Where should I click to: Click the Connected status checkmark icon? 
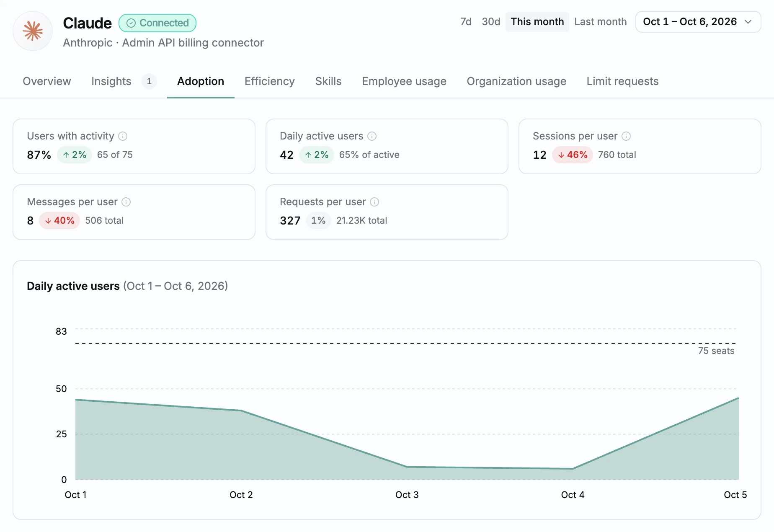[x=131, y=23]
